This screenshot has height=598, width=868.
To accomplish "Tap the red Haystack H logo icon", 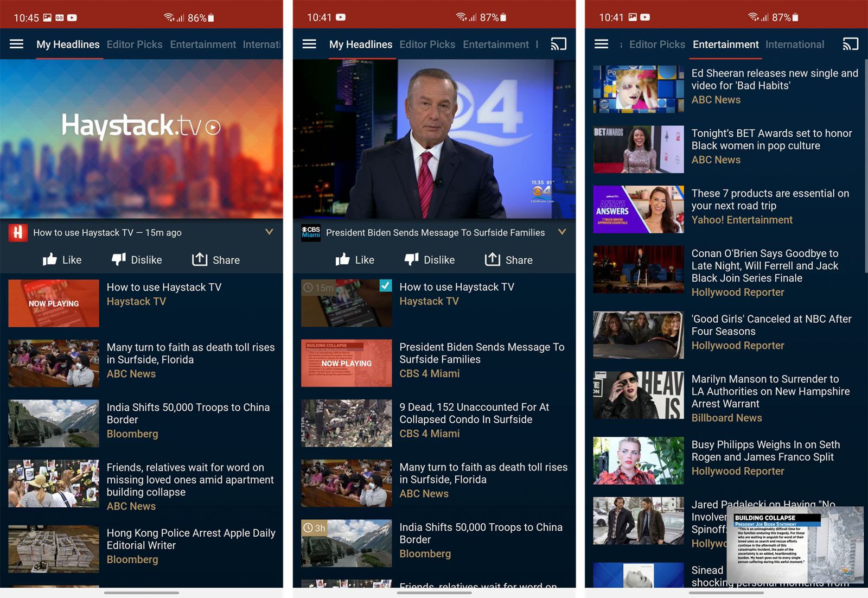I will (18, 232).
